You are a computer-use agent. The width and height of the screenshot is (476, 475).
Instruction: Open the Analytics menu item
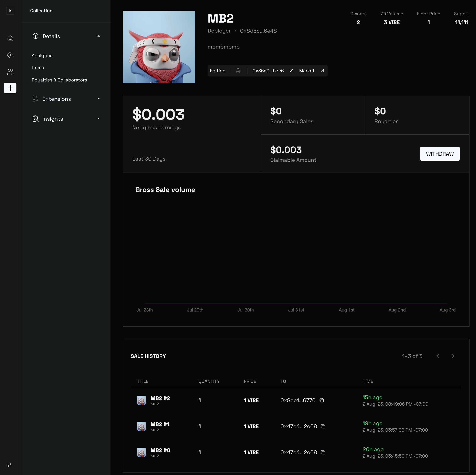42,55
